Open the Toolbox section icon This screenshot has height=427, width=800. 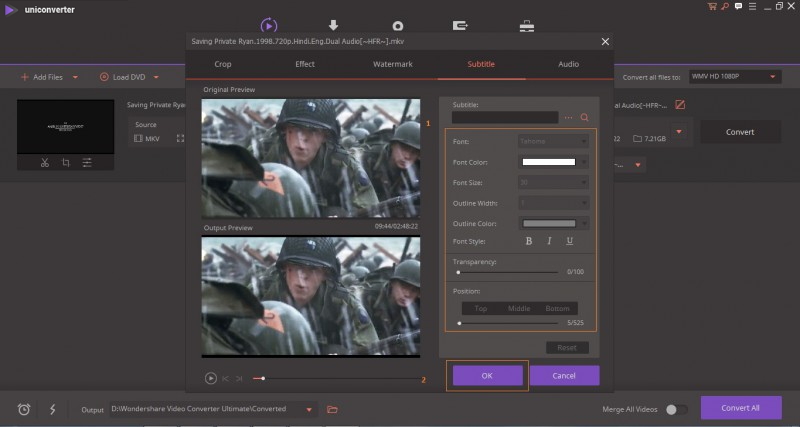coord(527,26)
